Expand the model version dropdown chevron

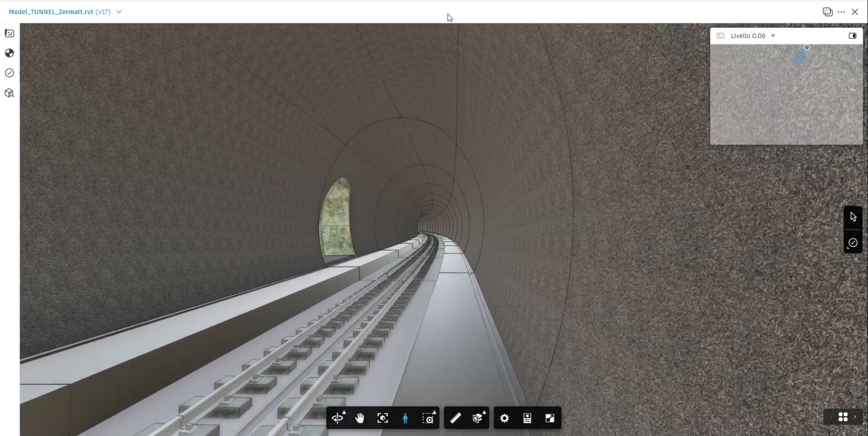click(x=119, y=12)
